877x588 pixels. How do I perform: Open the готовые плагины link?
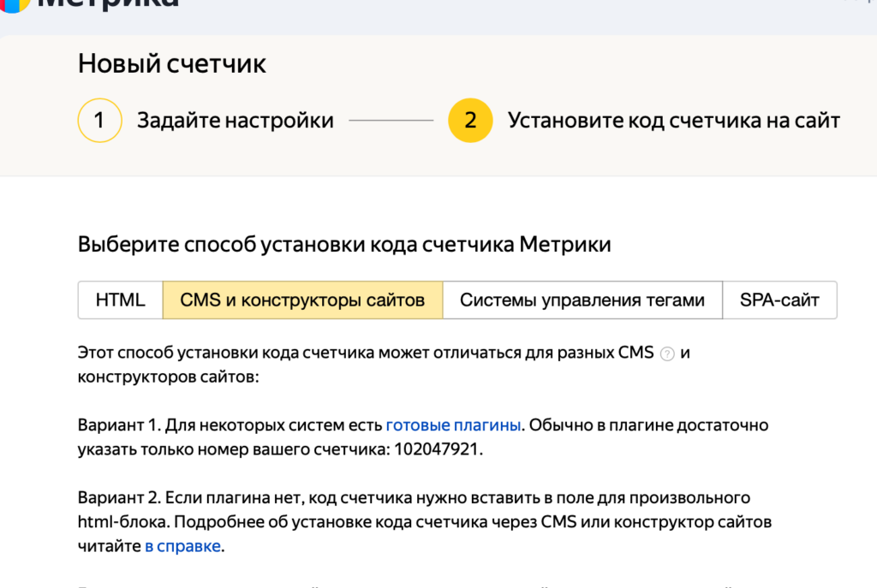[453, 425]
